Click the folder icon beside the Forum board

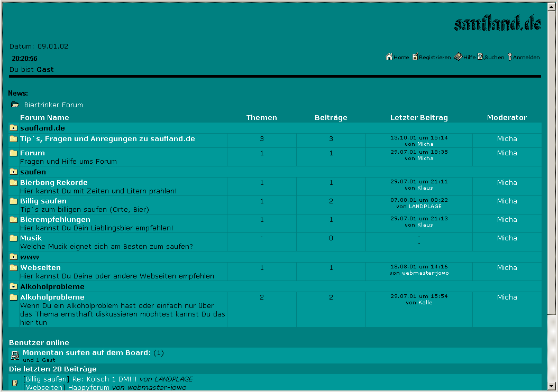pos(14,153)
